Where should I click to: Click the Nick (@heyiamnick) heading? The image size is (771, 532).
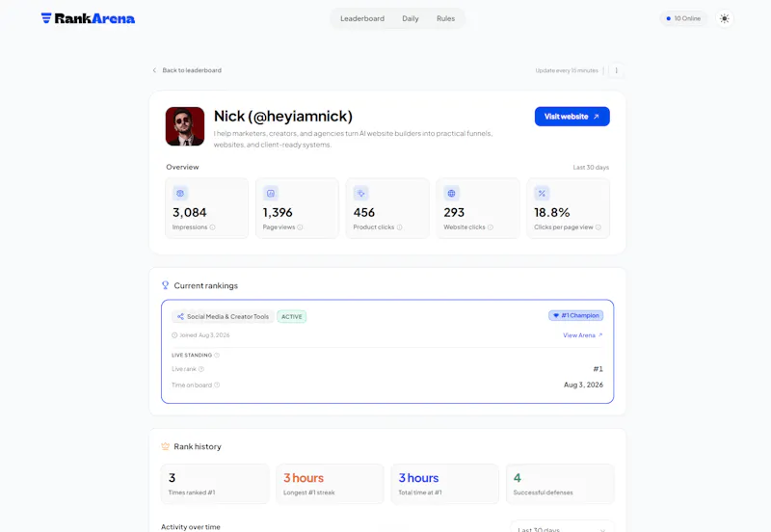283,116
